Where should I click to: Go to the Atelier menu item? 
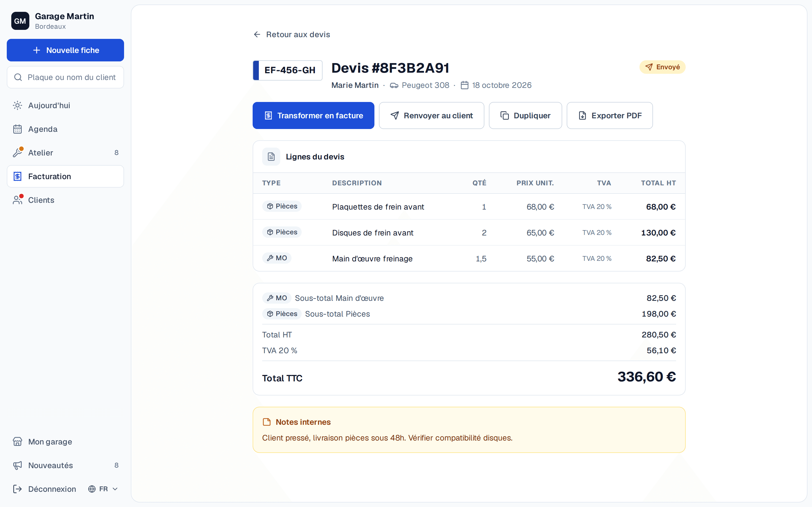65,153
